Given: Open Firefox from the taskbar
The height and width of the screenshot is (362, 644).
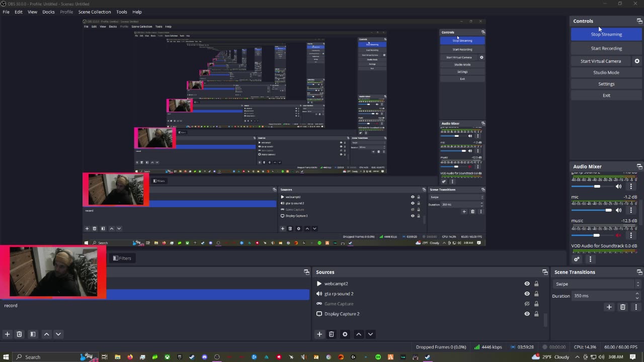Looking at the screenshot, I should click(130, 357).
